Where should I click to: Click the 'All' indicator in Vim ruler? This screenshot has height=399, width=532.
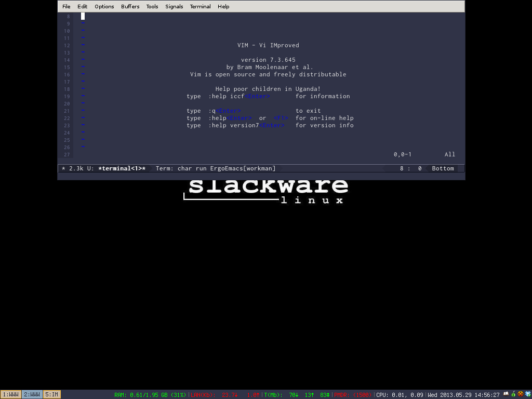[x=450, y=154]
